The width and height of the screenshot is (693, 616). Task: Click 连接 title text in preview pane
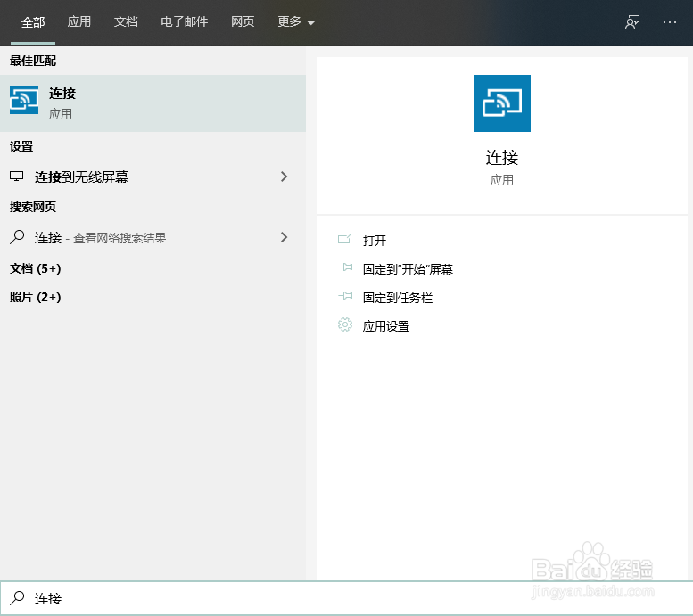(501, 158)
